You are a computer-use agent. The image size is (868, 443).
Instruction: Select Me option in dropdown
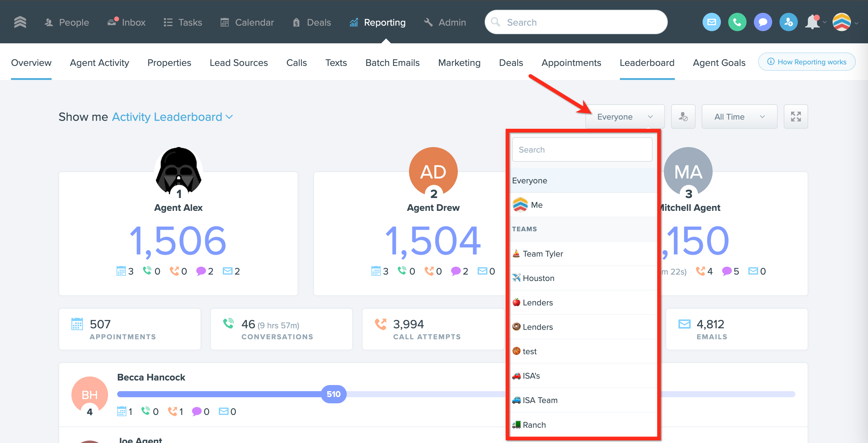[x=537, y=205]
